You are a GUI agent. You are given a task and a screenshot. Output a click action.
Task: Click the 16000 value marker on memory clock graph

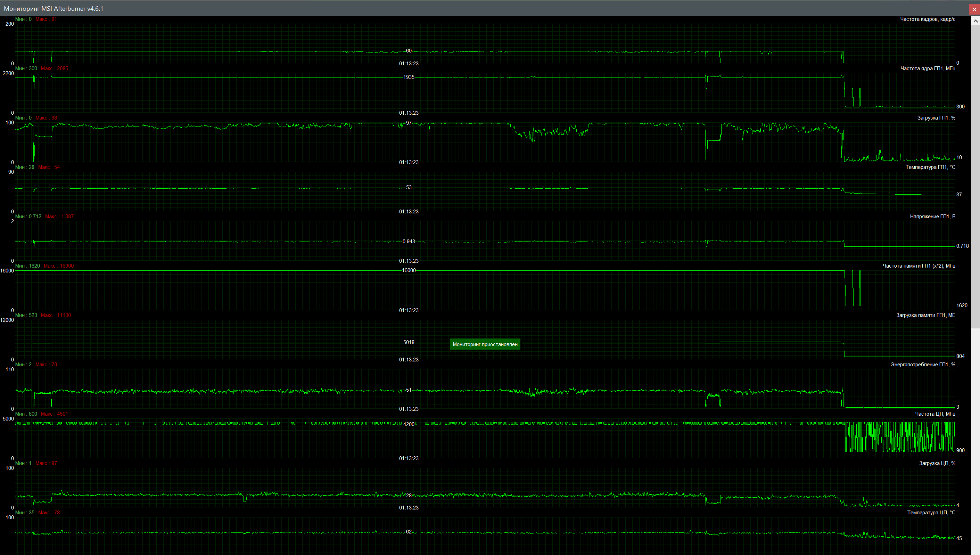pyautogui.click(x=409, y=270)
